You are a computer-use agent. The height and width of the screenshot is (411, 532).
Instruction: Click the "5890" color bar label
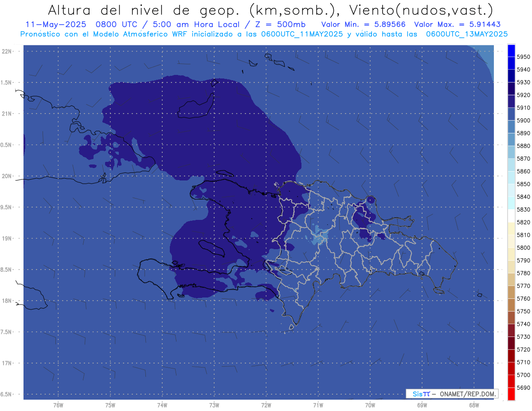[x=524, y=133]
